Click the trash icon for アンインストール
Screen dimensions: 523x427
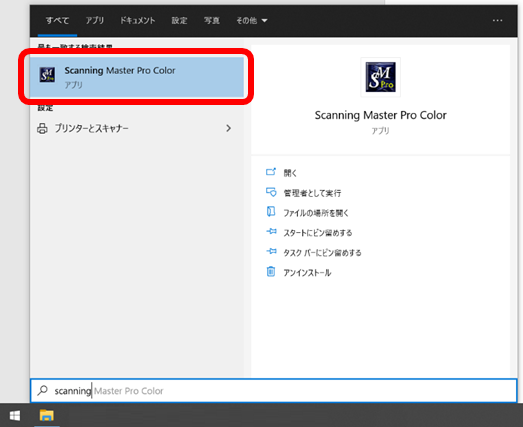pyautogui.click(x=271, y=272)
